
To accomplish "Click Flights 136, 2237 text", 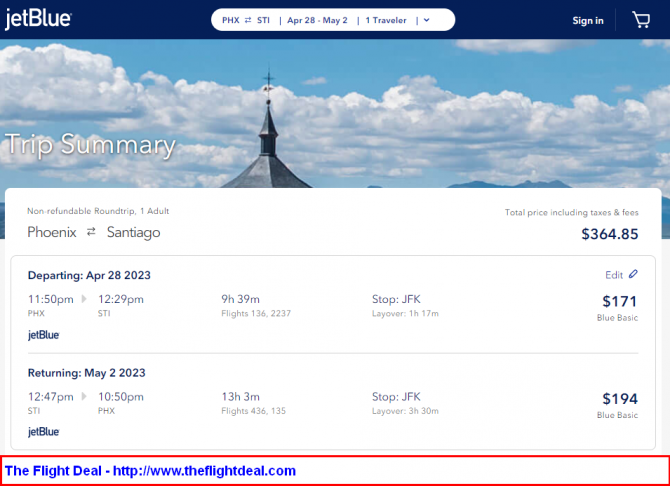I will [x=256, y=313].
